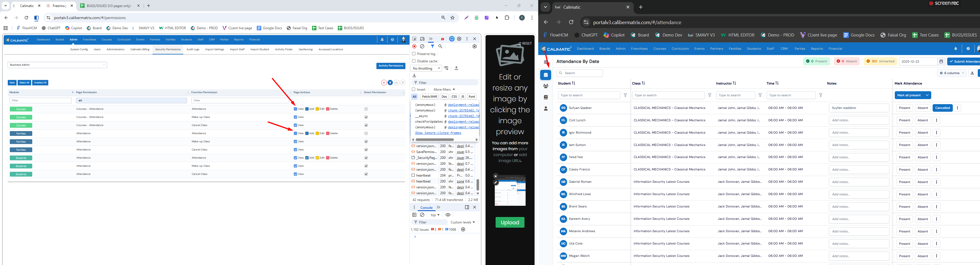This screenshot has width=980, height=265.
Task: Click the Page Permission filter containing att
Action: coord(131,100)
